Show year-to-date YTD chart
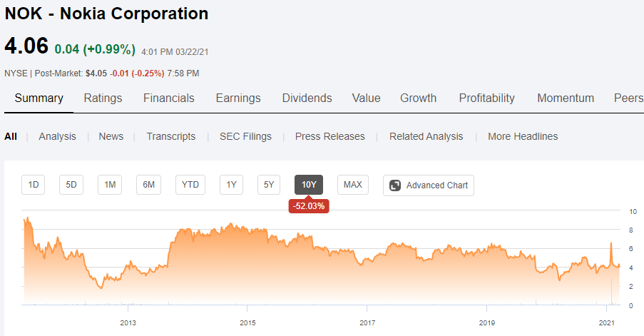This screenshot has width=644, height=336. pyautogui.click(x=190, y=185)
